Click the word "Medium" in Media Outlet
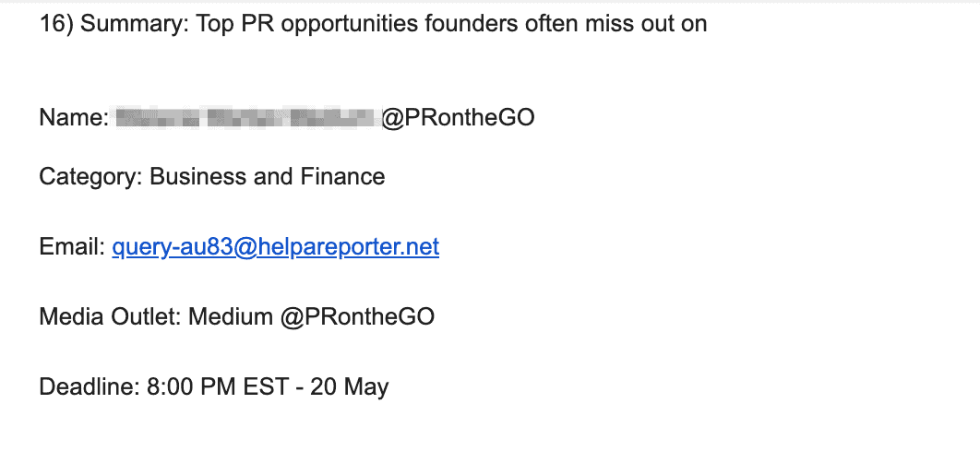980x463 pixels. pyautogui.click(x=231, y=316)
